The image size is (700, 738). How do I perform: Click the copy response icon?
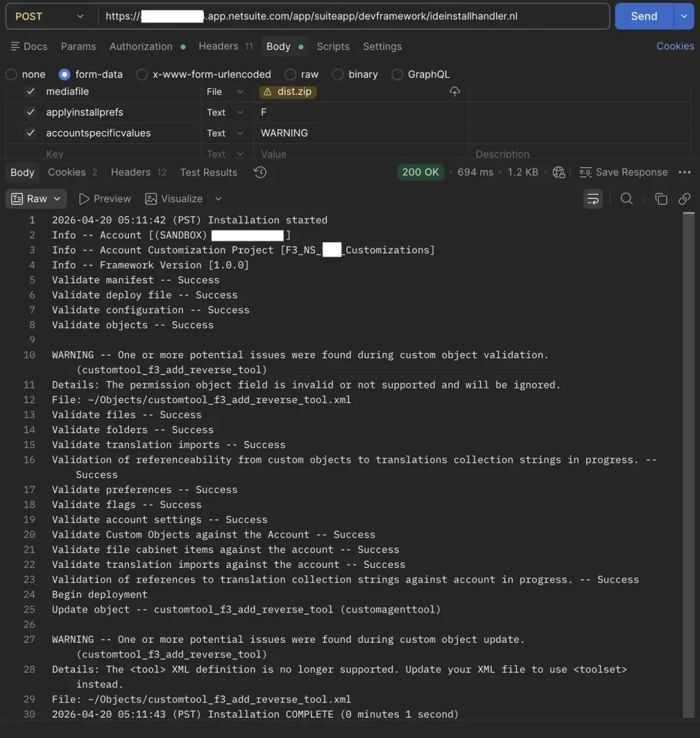click(661, 199)
